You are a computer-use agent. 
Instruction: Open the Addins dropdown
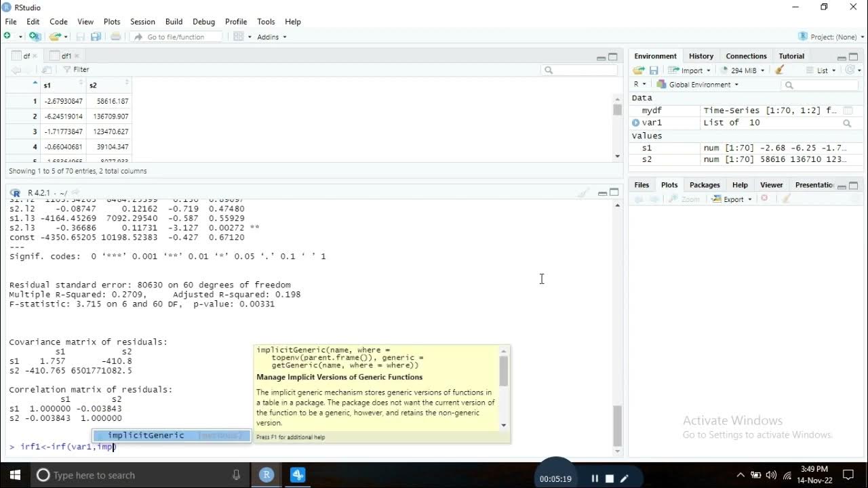point(272,37)
